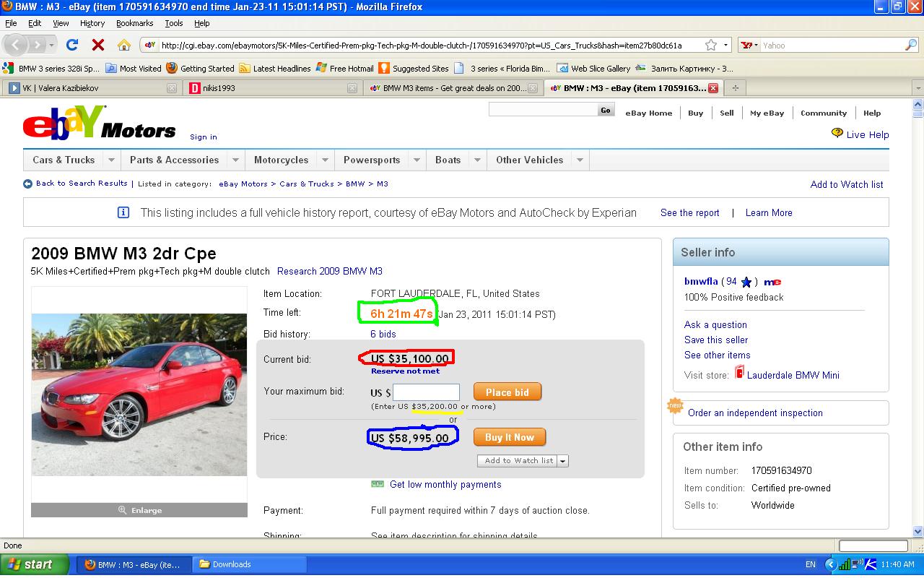The width and height of the screenshot is (924, 578).
Task: Open the History menu
Action: [92, 23]
